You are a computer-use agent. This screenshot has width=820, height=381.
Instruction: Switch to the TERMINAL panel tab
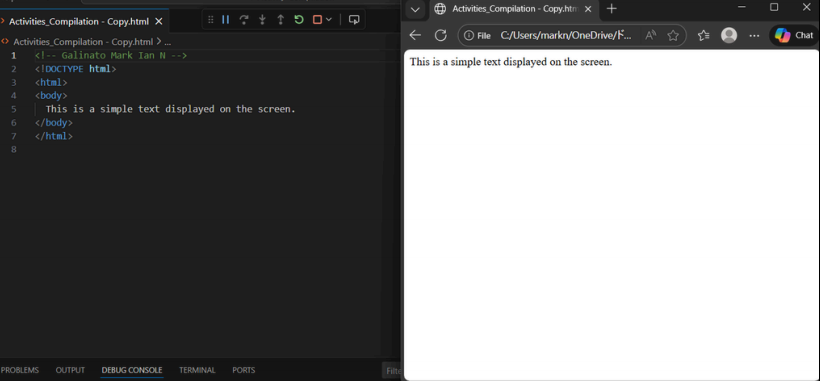click(197, 370)
